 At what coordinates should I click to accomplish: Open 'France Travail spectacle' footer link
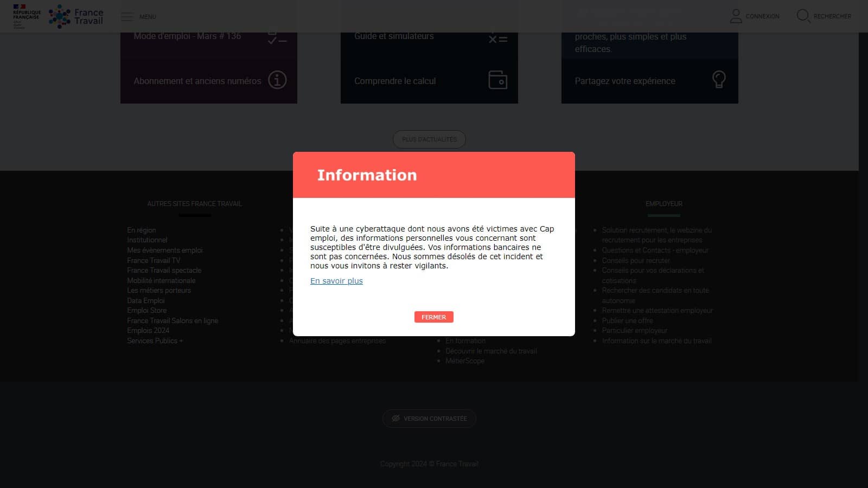164,270
